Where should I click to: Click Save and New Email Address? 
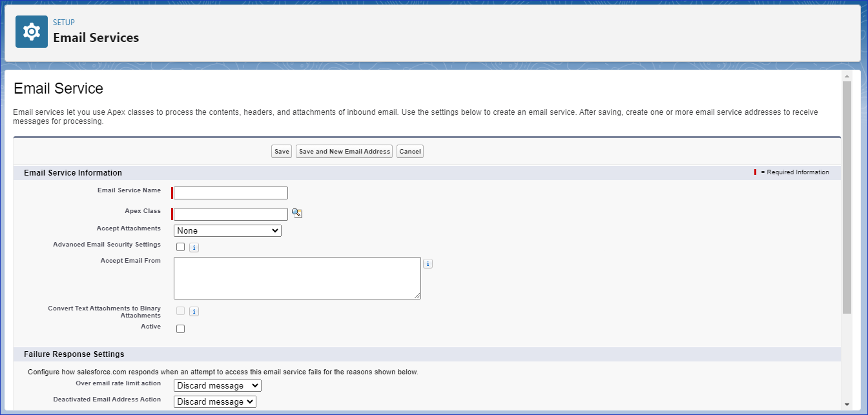(344, 151)
